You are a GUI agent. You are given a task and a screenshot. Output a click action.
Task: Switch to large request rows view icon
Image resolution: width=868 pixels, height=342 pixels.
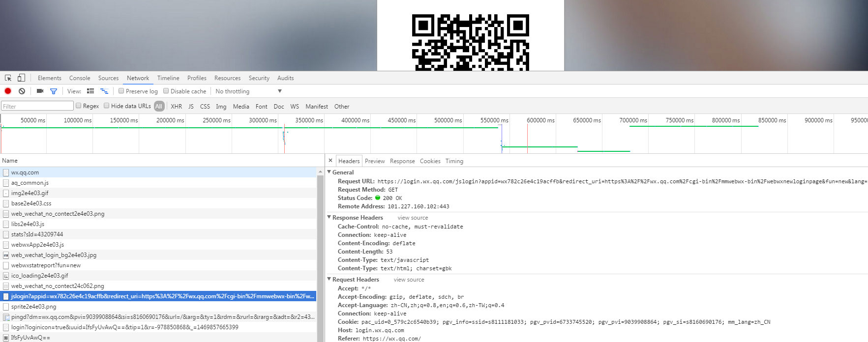[x=90, y=91]
